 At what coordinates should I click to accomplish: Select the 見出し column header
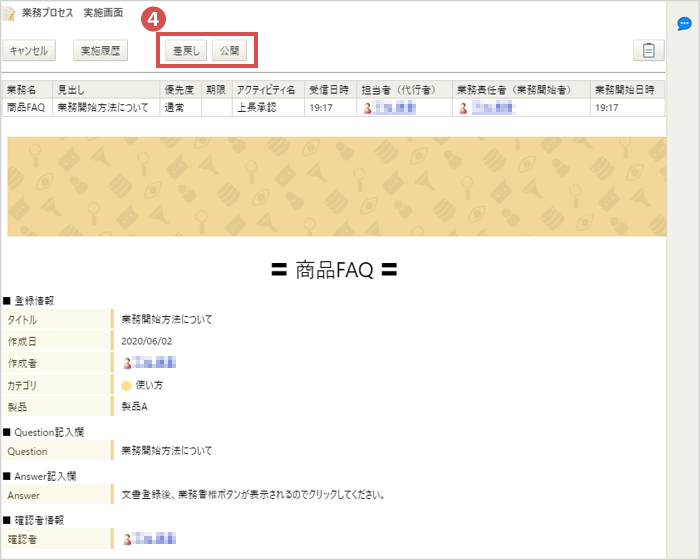click(106, 90)
